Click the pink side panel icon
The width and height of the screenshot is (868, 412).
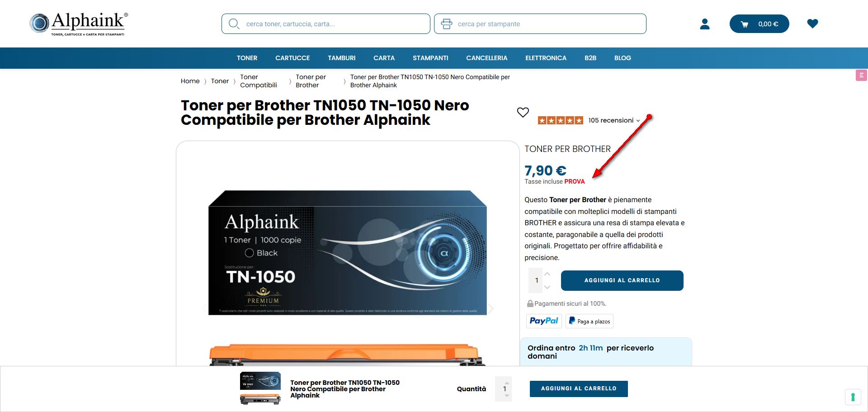tap(861, 76)
